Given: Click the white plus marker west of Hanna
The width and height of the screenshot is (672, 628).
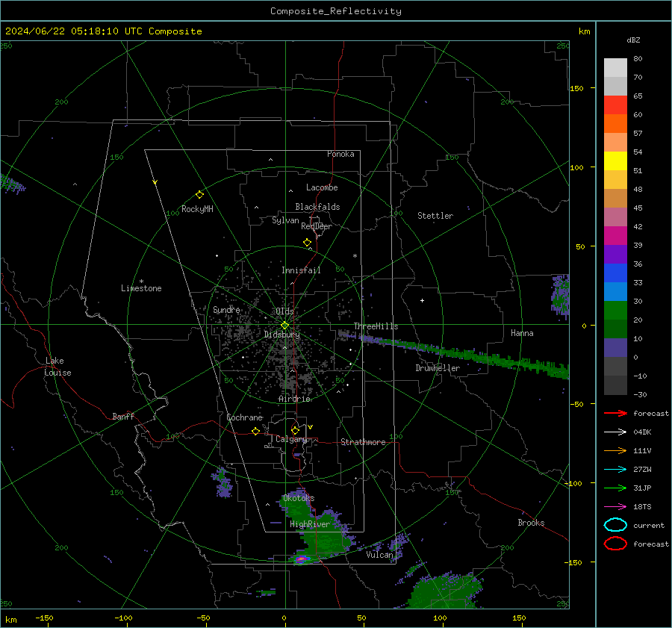Looking at the screenshot, I should pyautogui.click(x=422, y=300).
